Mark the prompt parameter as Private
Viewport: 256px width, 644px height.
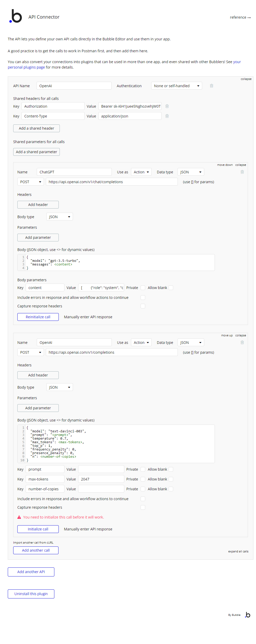(143, 469)
